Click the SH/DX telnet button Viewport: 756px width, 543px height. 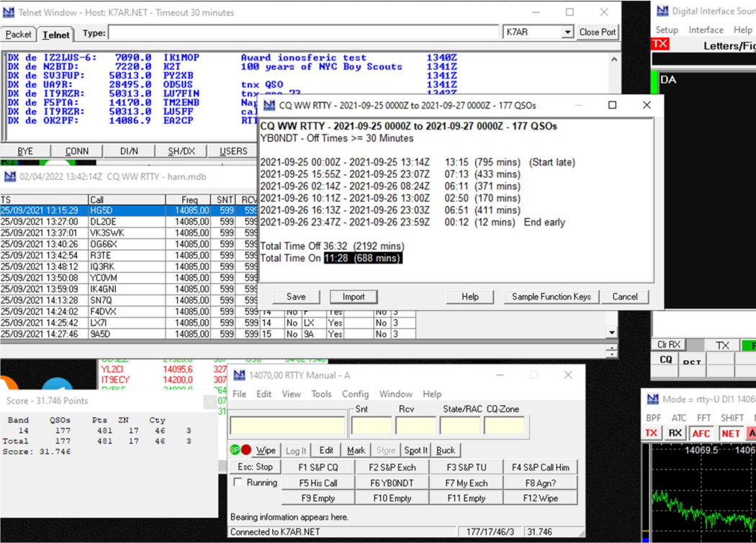coord(181,151)
